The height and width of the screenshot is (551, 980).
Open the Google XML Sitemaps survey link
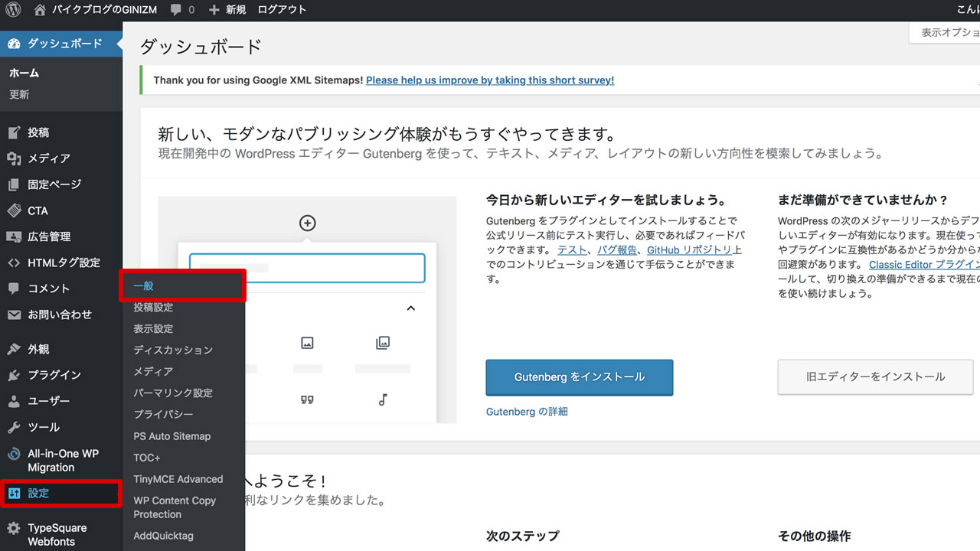[x=490, y=80]
